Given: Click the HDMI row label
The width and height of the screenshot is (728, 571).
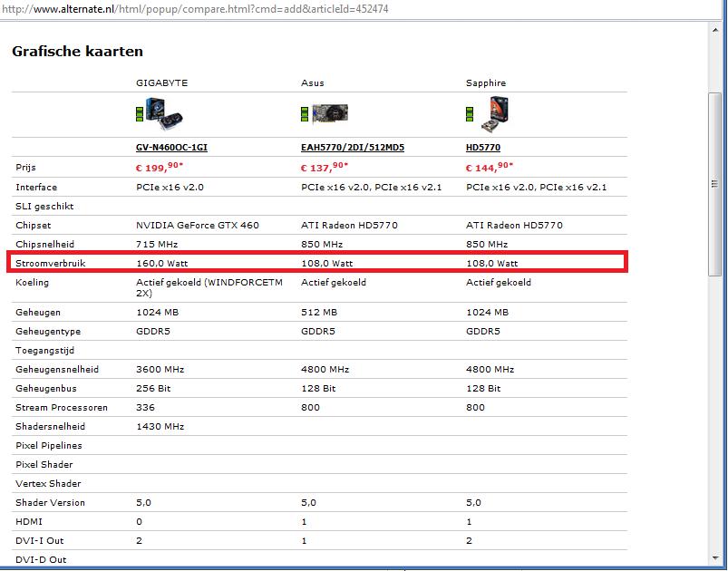Looking at the screenshot, I should tap(29, 522).
